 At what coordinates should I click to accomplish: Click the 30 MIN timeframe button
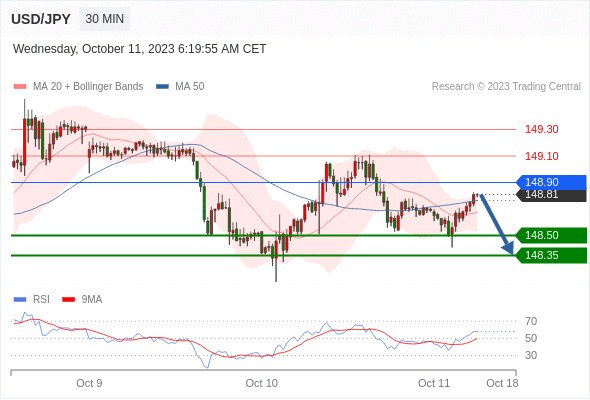tap(105, 19)
